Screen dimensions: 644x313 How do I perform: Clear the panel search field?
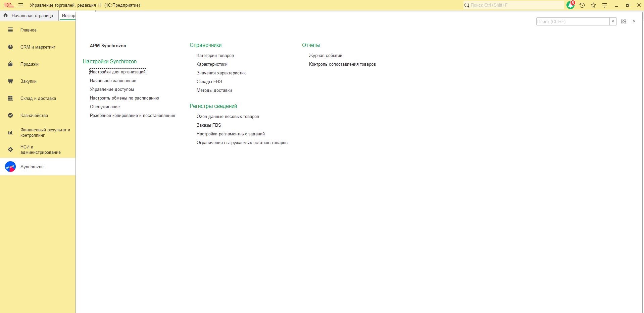(x=613, y=21)
